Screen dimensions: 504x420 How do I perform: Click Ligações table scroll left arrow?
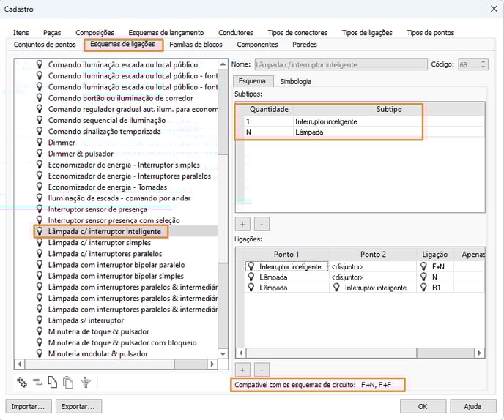pyautogui.click(x=241, y=353)
